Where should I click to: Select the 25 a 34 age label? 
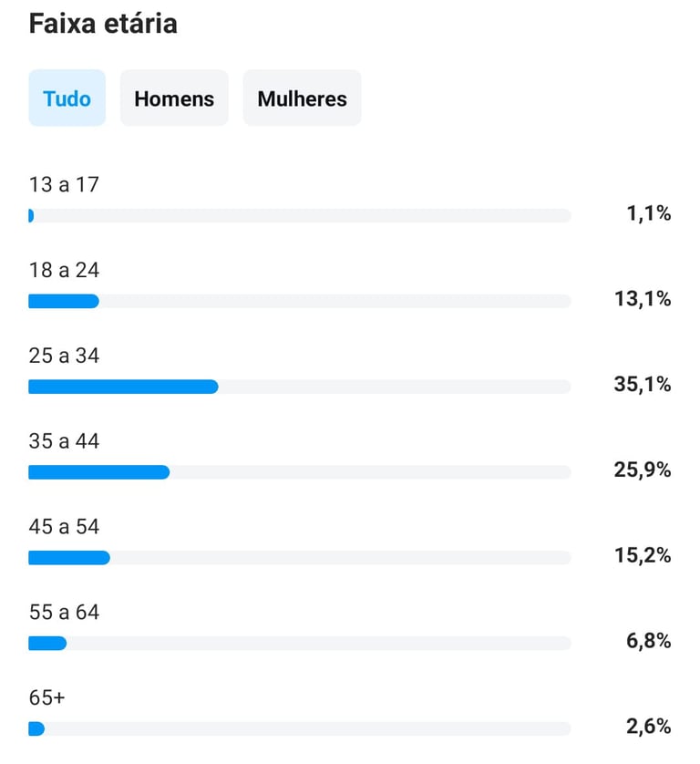[x=64, y=356]
